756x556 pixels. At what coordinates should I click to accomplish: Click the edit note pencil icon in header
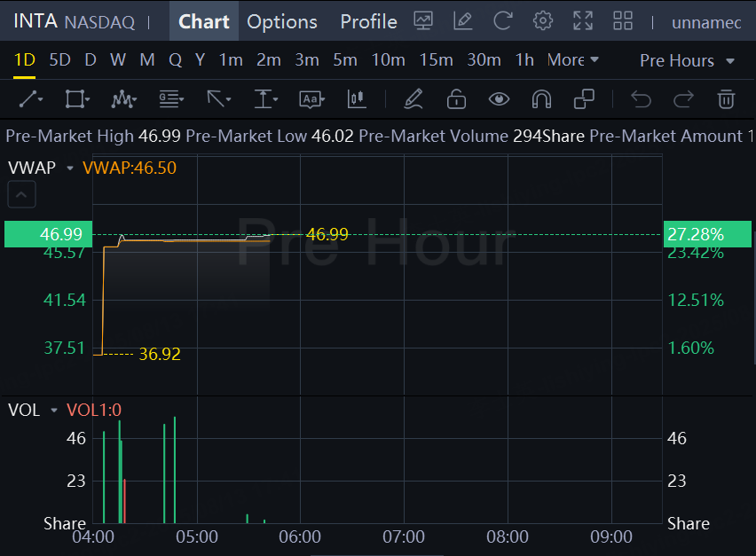(463, 21)
